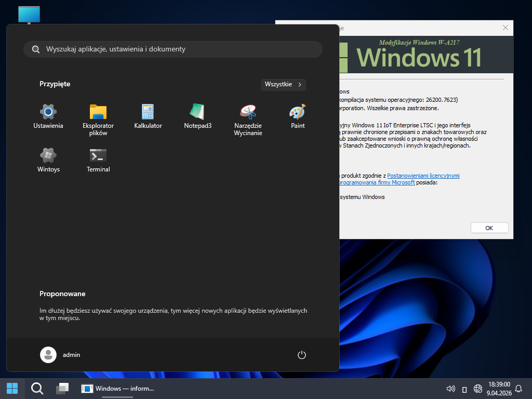
Task: Open the Wintoys app
Action: pyautogui.click(x=48, y=159)
